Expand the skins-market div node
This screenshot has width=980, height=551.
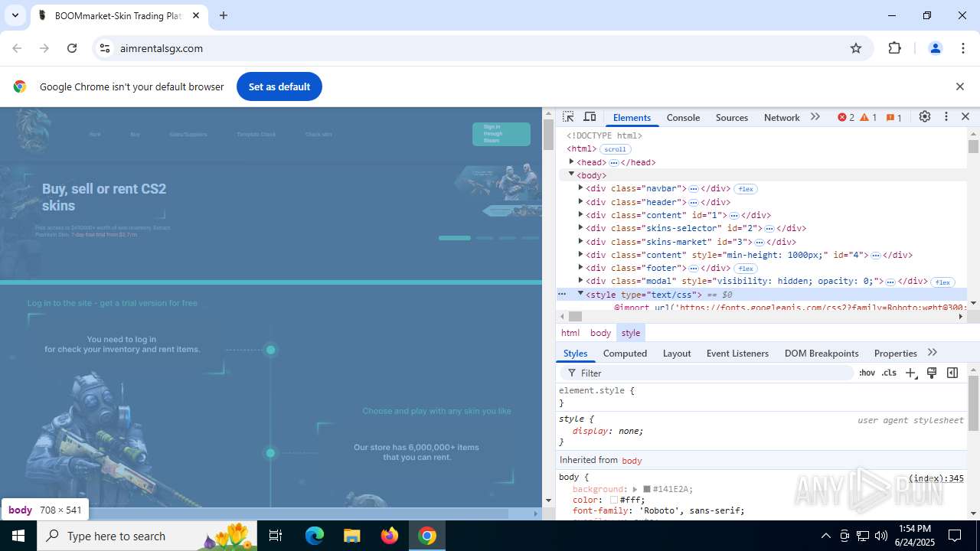click(x=580, y=241)
